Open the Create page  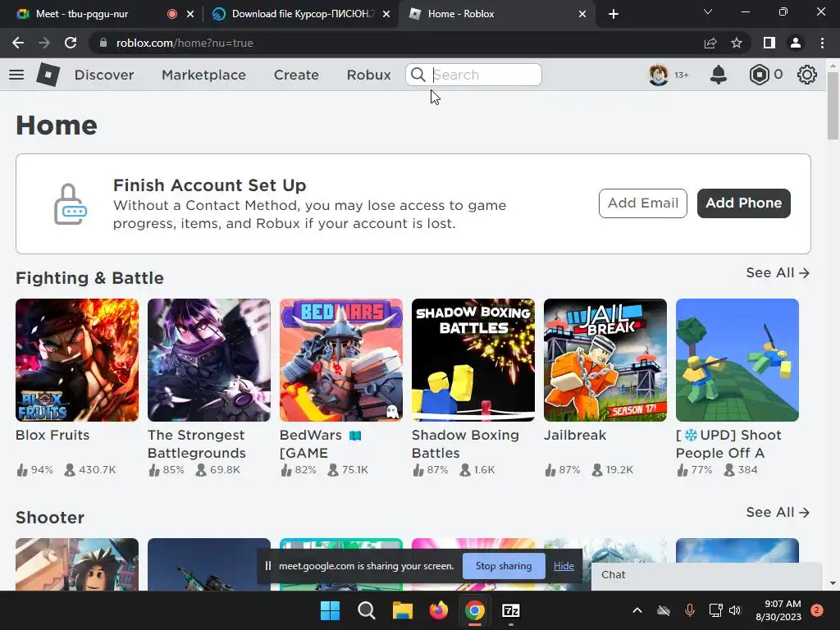click(296, 75)
